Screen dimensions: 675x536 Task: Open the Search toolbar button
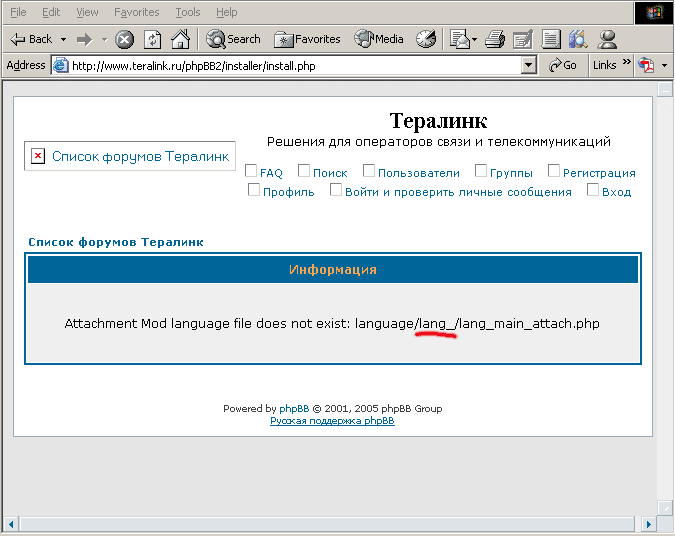click(233, 39)
